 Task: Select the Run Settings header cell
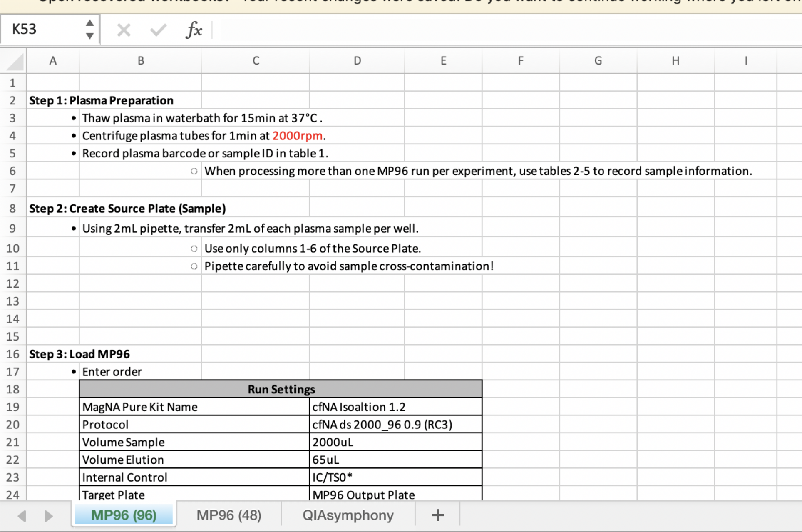coord(281,389)
